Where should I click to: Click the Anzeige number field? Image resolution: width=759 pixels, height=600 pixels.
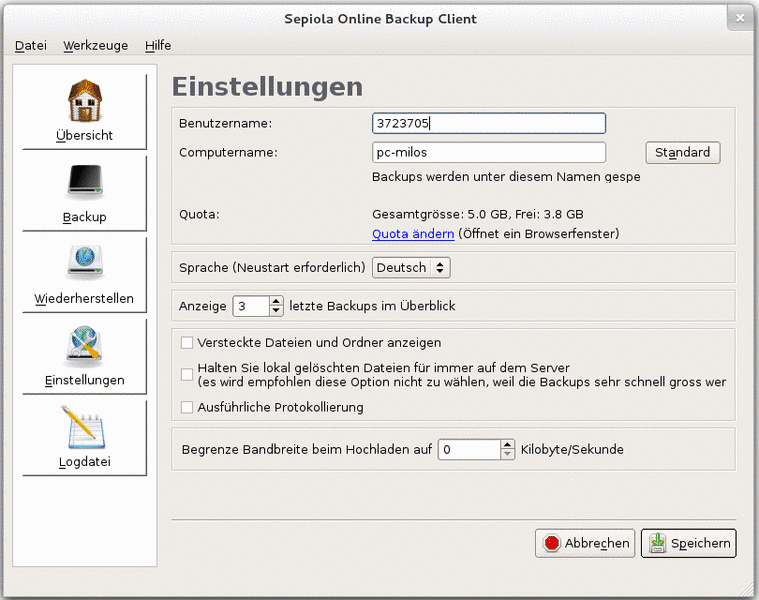point(251,306)
